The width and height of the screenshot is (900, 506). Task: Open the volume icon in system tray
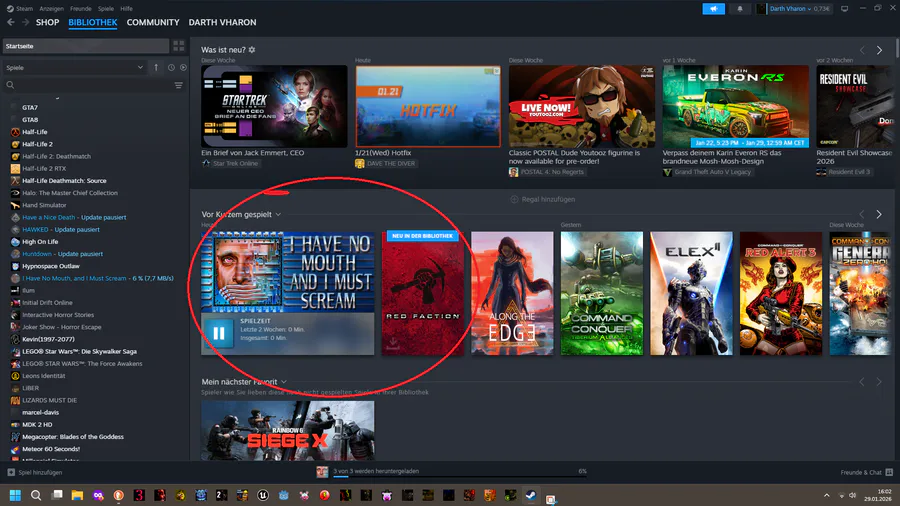coord(852,495)
